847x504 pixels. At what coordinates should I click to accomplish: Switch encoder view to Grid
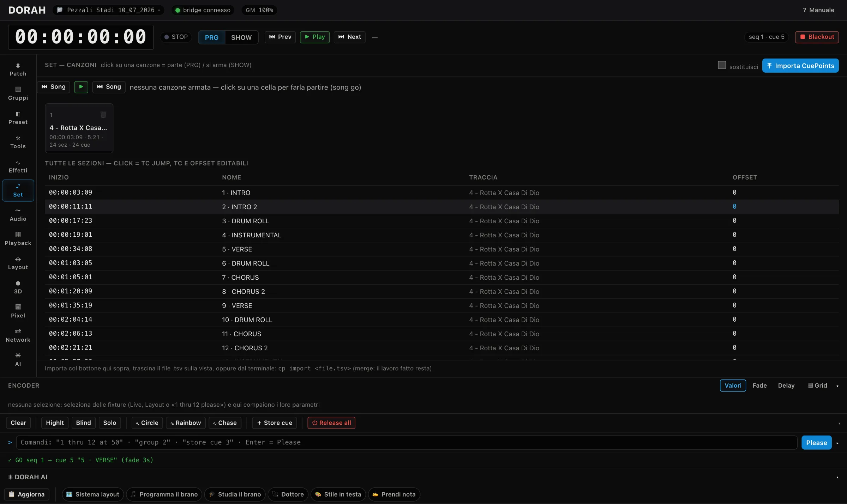818,386
